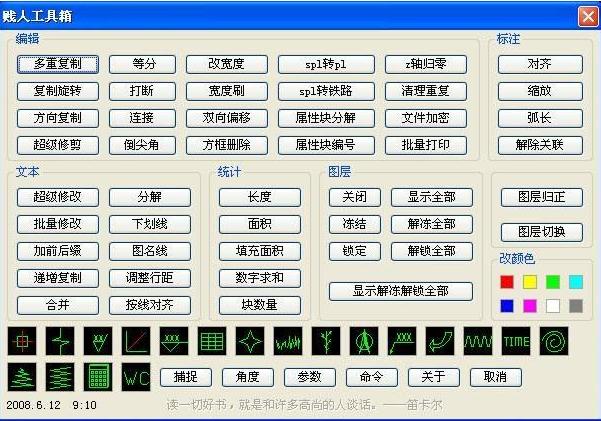Click the 多重复制 button

(x=58, y=64)
